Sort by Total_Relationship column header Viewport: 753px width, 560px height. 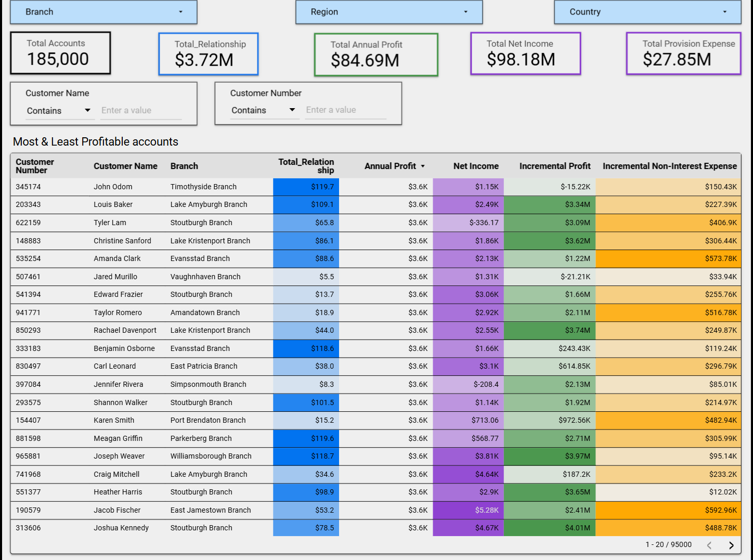[306, 166]
